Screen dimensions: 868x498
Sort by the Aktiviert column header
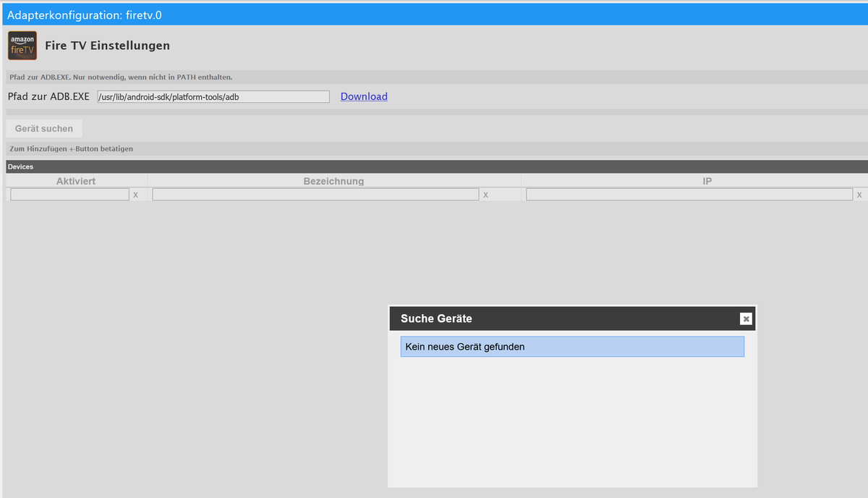76,181
